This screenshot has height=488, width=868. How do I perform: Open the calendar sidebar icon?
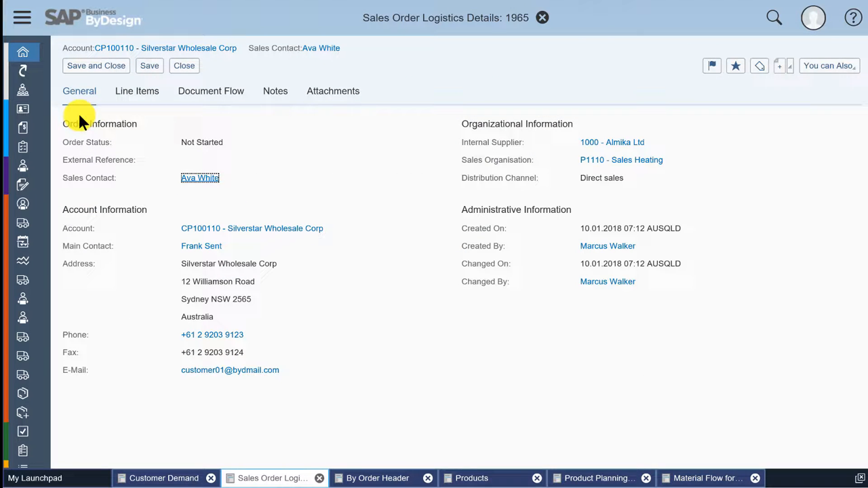[23, 241]
